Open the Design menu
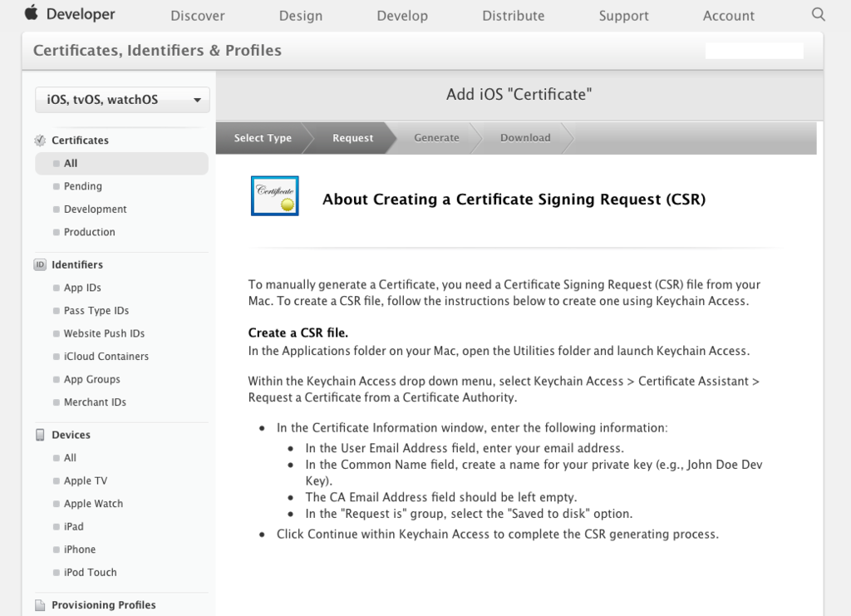851x616 pixels. (x=301, y=16)
